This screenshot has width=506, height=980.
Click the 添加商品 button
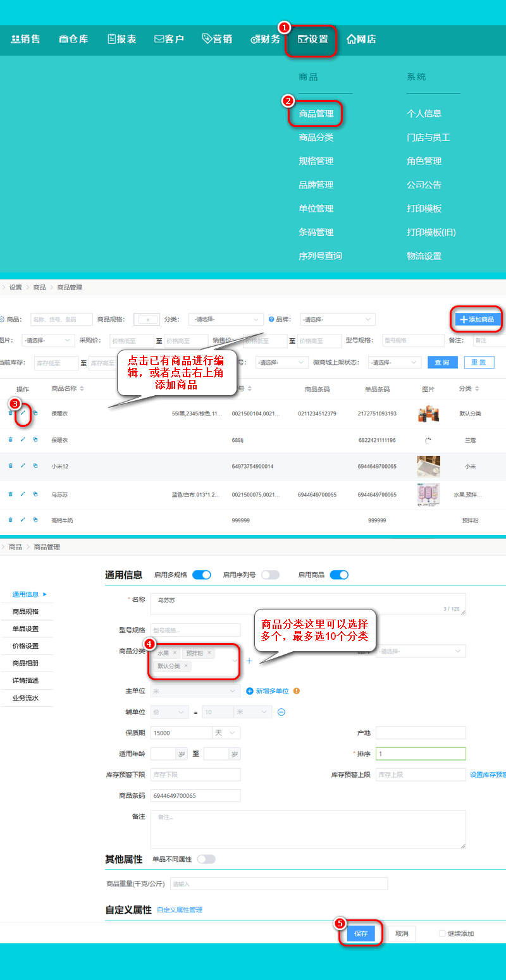(478, 319)
